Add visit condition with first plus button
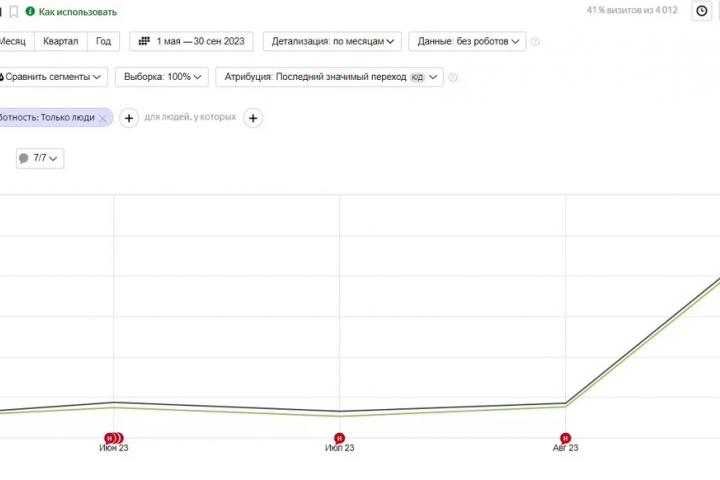The width and height of the screenshot is (720, 480). 129,118
